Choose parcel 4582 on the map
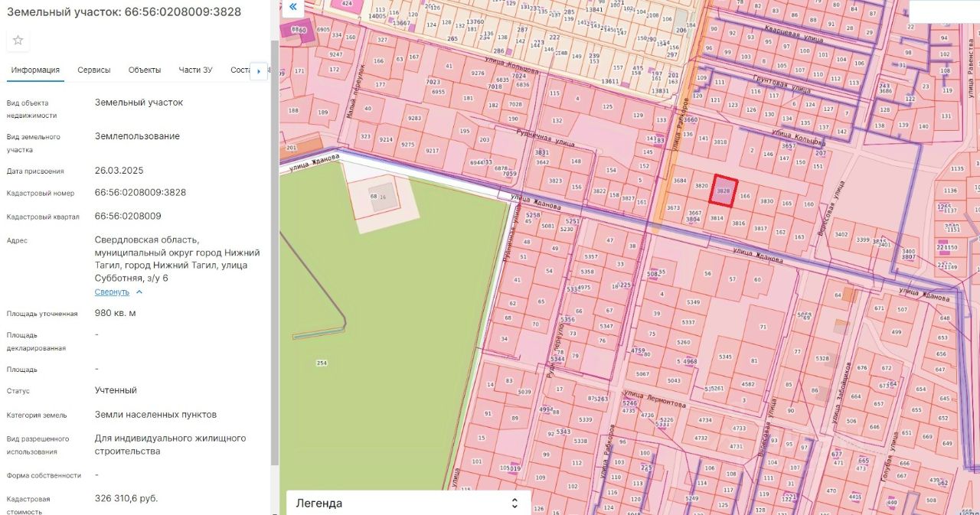This screenshot has height=515, width=980. click(747, 384)
